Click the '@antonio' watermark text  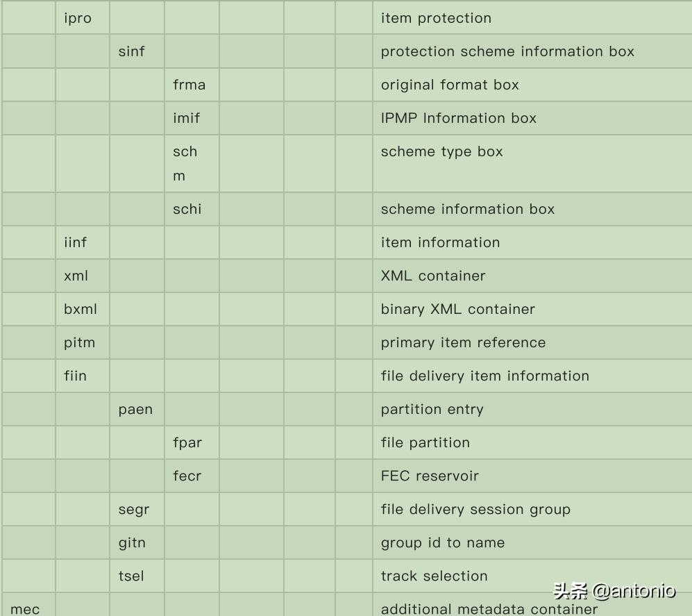click(634, 591)
